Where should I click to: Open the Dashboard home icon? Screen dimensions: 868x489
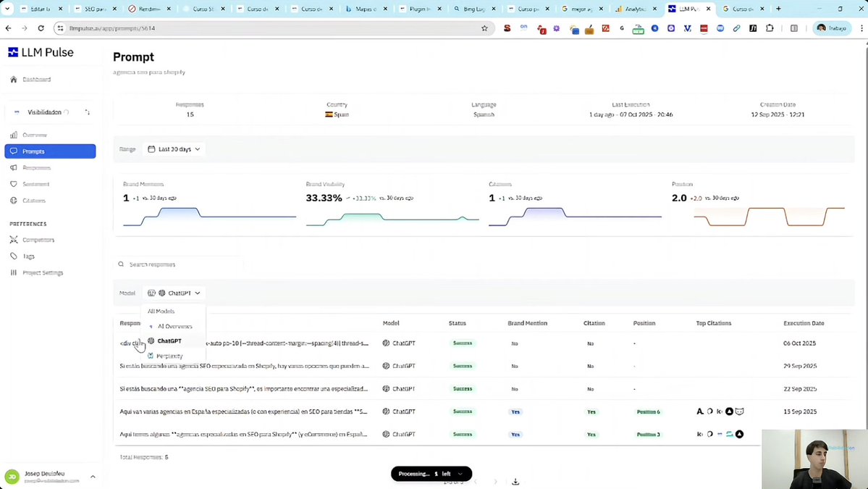[x=14, y=79]
